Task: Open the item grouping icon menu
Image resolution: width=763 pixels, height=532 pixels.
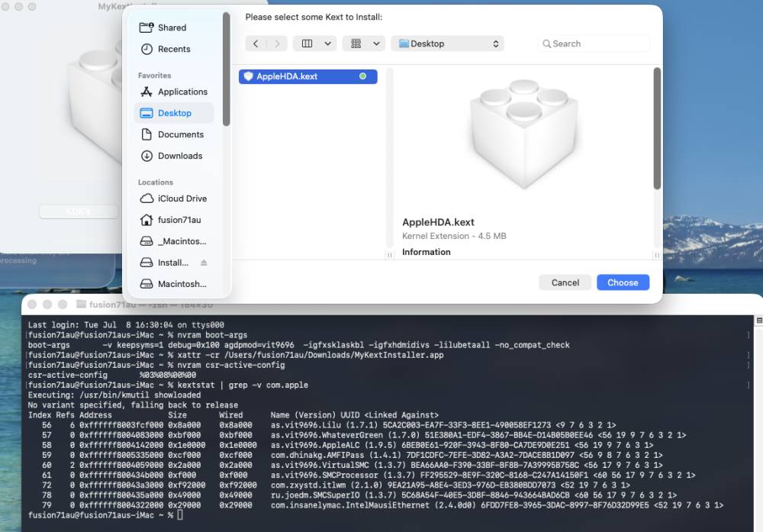Action: click(x=356, y=44)
